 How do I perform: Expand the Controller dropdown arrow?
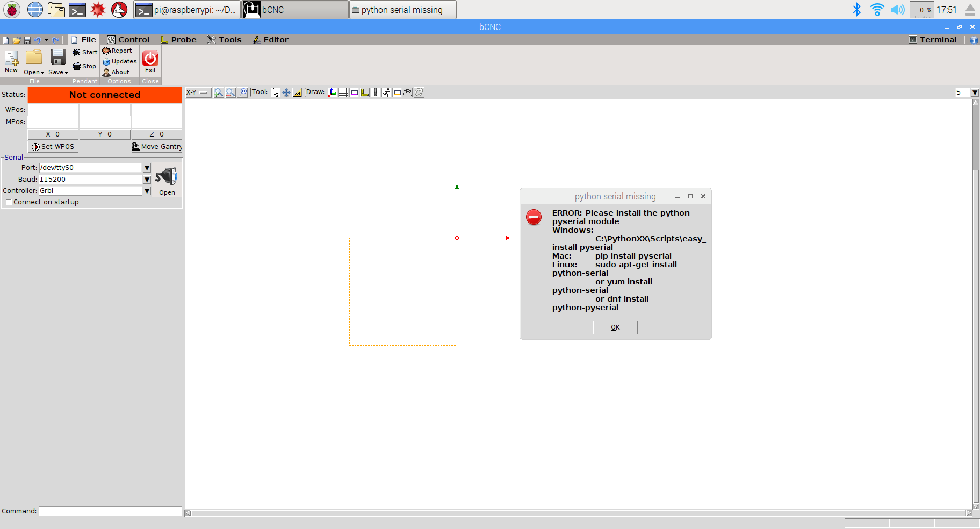147,191
